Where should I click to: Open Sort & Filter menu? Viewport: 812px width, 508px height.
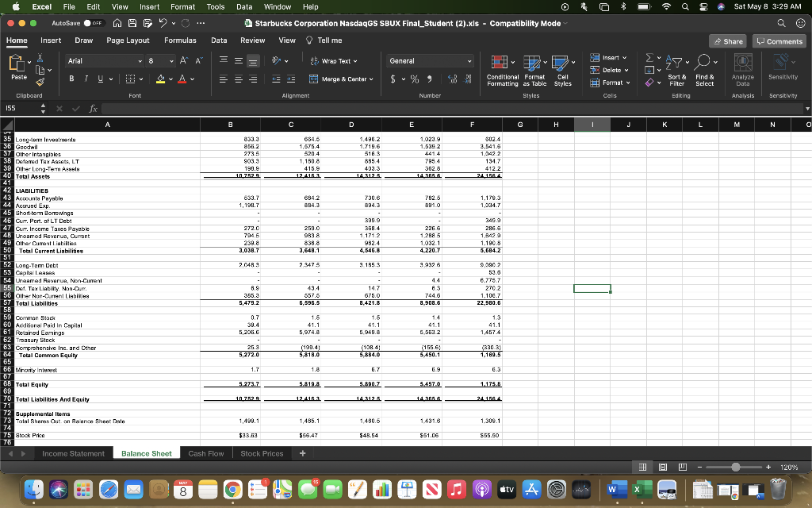coord(676,71)
